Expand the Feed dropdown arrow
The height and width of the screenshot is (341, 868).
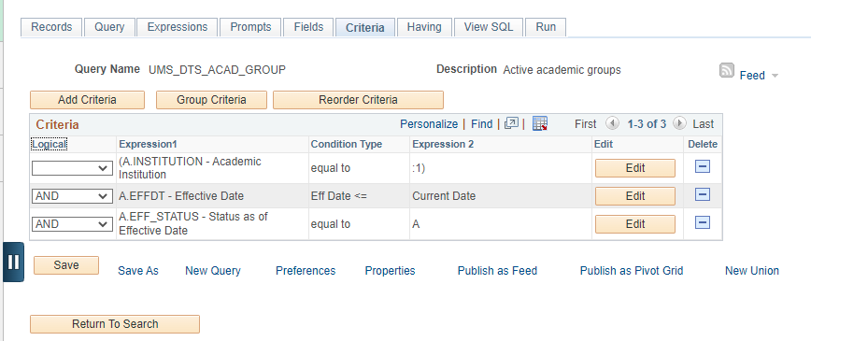pos(775,76)
